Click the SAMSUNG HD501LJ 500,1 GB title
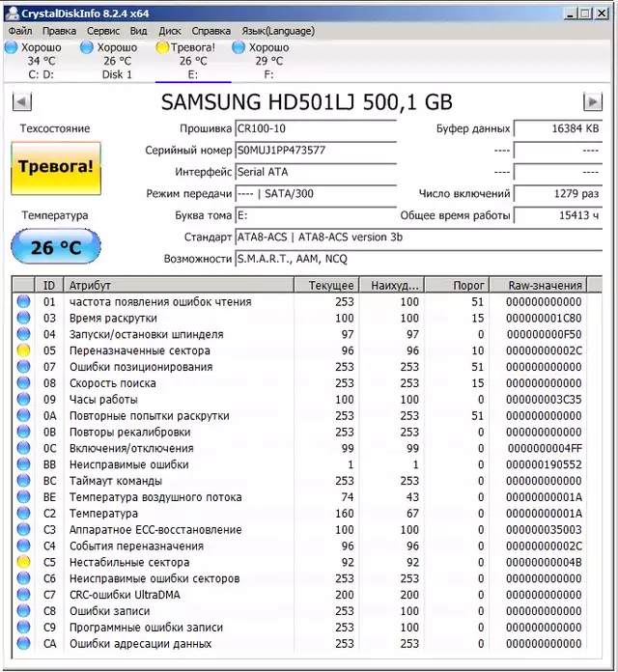Viewport: 618px width, 672px height. pos(306,102)
